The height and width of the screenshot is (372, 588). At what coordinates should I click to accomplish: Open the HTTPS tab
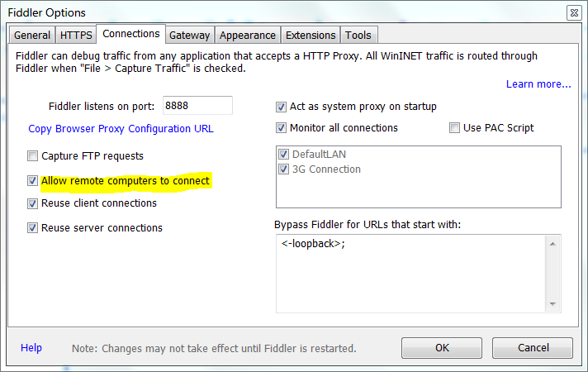[76, 35]
